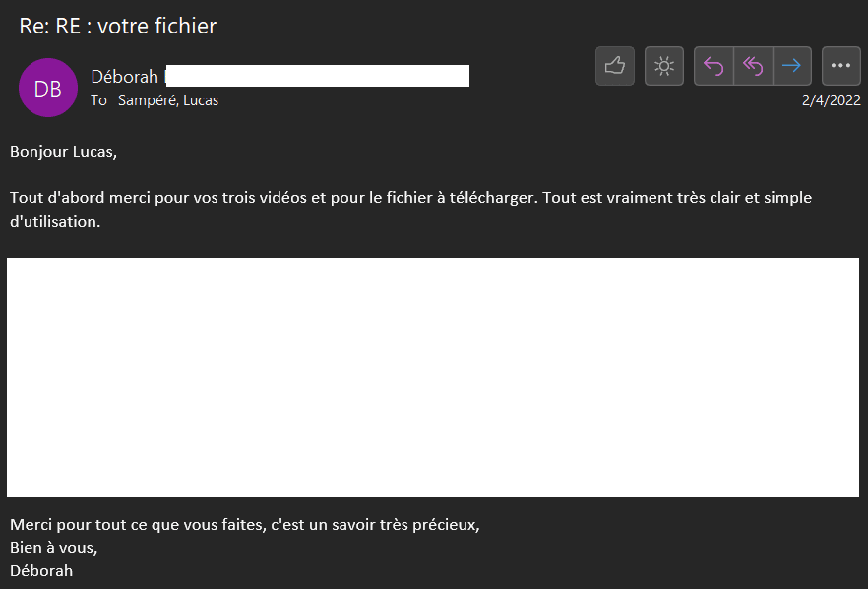Image resolution: width=868 pixels, height=589 pixels.
Task: Forward this email using the right arrow
Action: click(791, 66)
